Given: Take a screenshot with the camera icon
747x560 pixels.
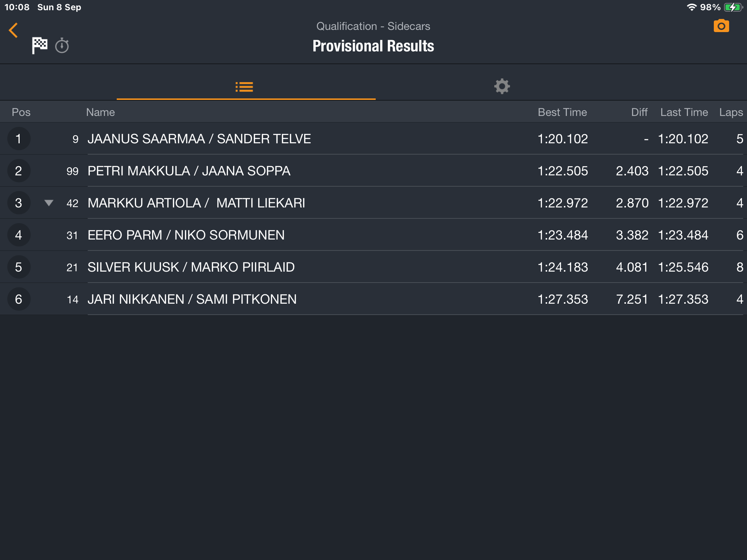Looking at the screenshot, I should 721,26.
